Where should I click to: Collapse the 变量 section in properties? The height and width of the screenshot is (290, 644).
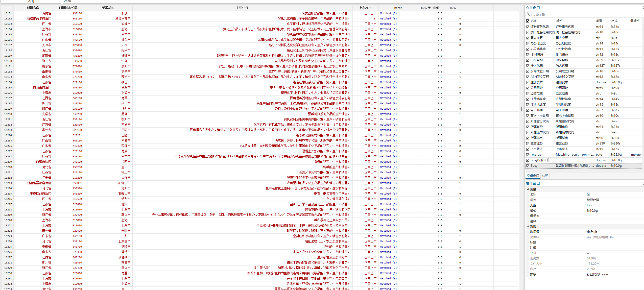pos(528,189)
